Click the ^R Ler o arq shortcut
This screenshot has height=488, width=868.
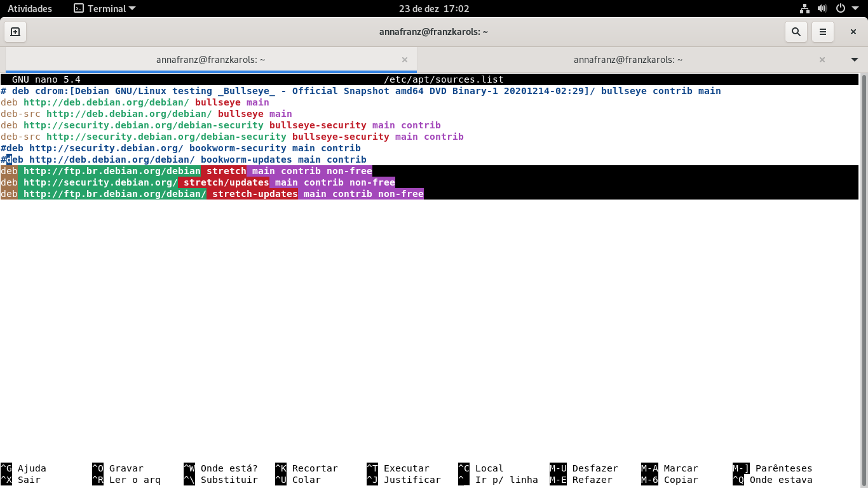tap(126, 480)
